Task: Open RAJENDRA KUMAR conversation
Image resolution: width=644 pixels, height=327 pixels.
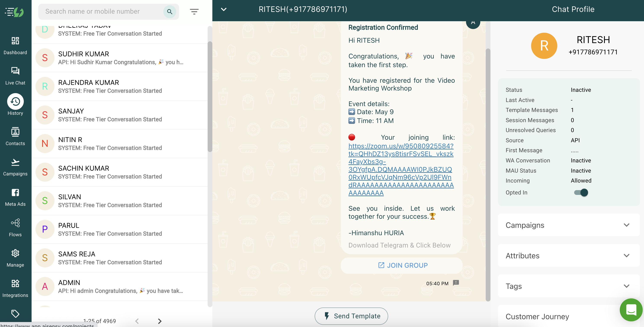Action: point(120,86)
